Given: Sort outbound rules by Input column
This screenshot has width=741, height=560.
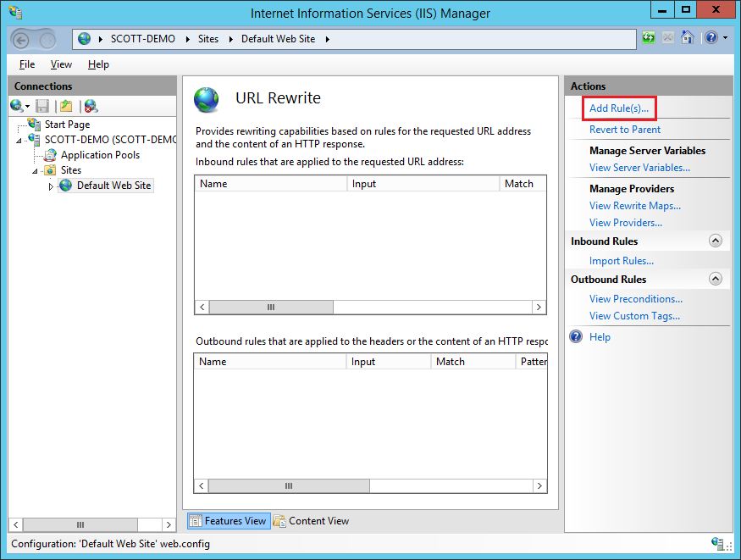Looking at the screenshot, I should (389, 362).
